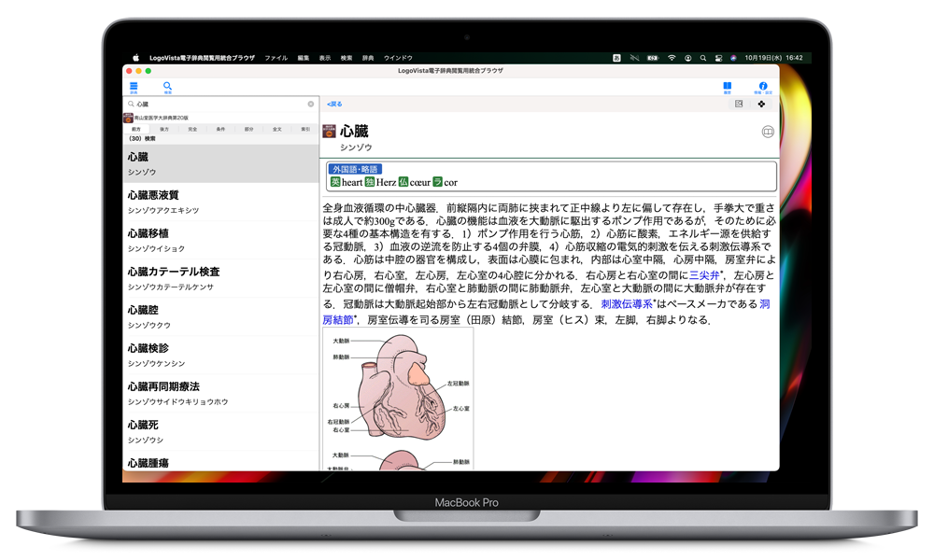Click the green ラ language badge
The image size is (934, 560).
pyautogui.click(x=438, y=182)
